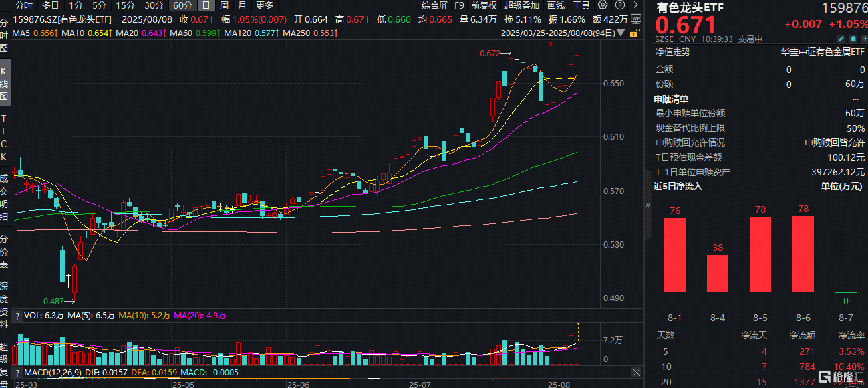Switch to 多日 chart tab
The height and width of the screenshot is (388, 868).
point(51,5)
